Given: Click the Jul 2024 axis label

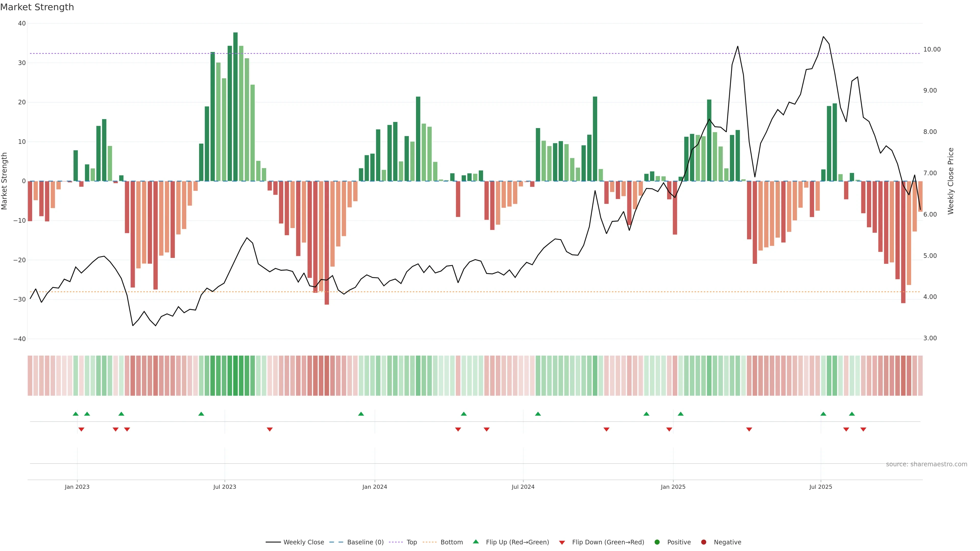Looking at the screenshot, I should (523, 487).
